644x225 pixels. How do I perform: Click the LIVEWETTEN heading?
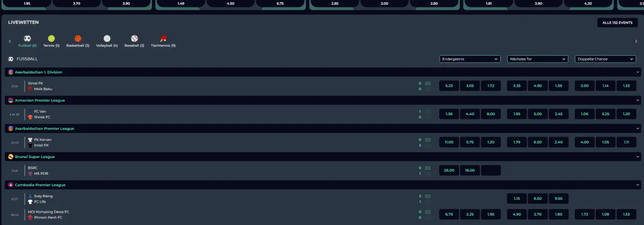coord(23,22)
